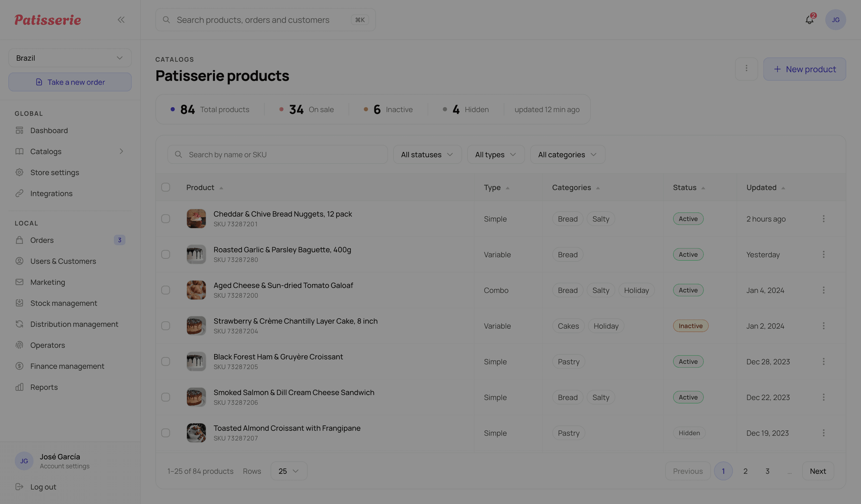The image size is (861, 504).
Task: Click the Log out icon
Action: [19, 487]
